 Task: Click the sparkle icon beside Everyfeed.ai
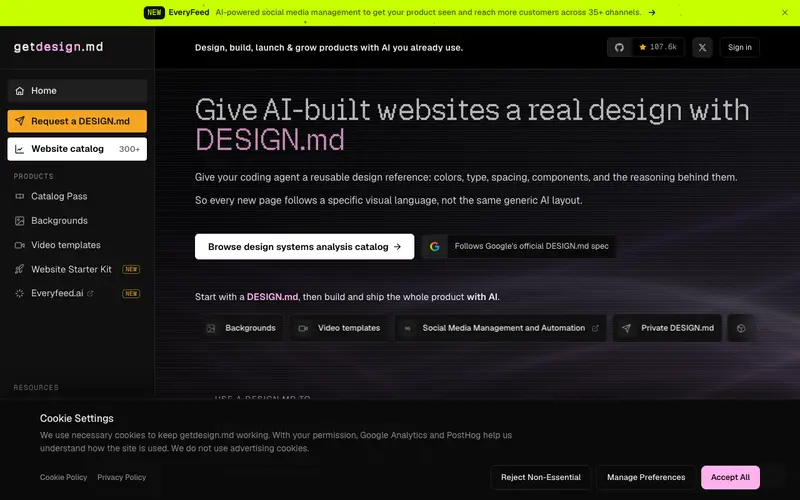19,293
